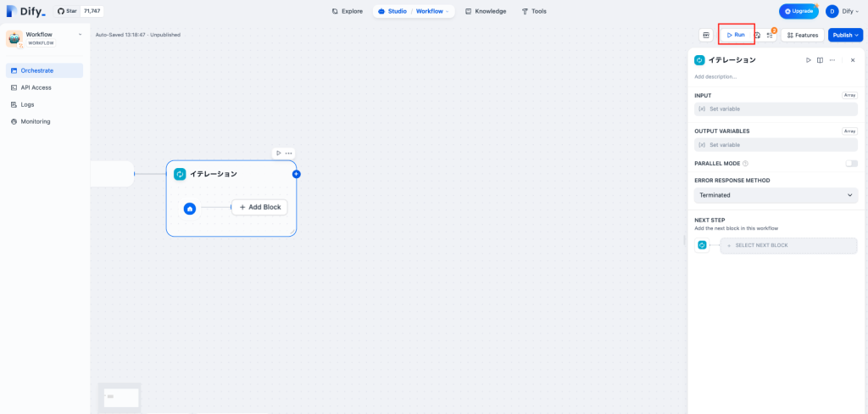
Task: Set variable for OUTPUT VARIABLES
Action: point(776,145)
